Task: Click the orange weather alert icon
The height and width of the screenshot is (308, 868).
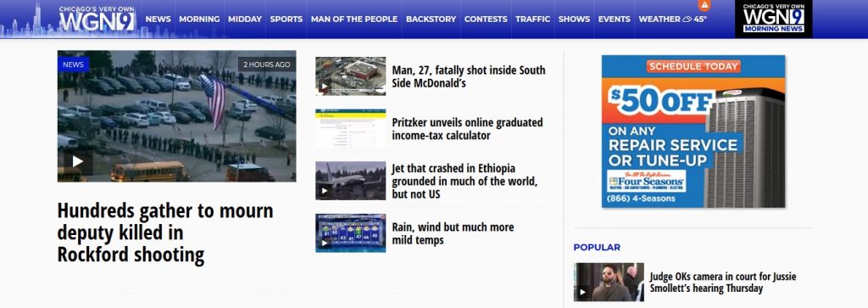Action: click(704, 6)
